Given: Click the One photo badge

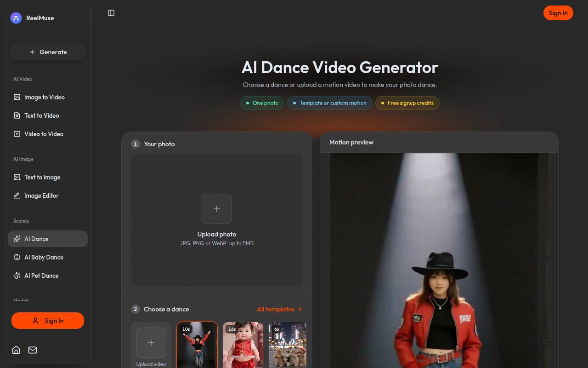Looking at the screenshot, I should [x=262, y=103].
